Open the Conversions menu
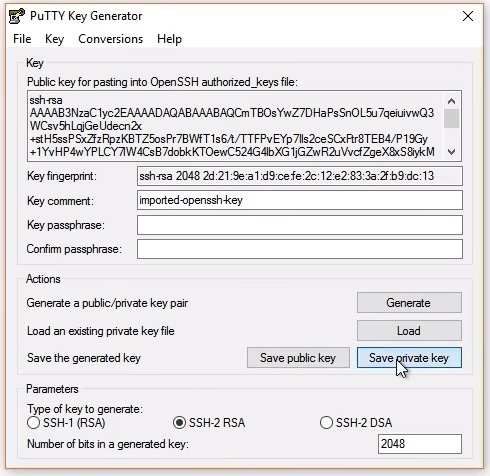The width and height of the screenshot is (490, 476). tap(111, 39)
